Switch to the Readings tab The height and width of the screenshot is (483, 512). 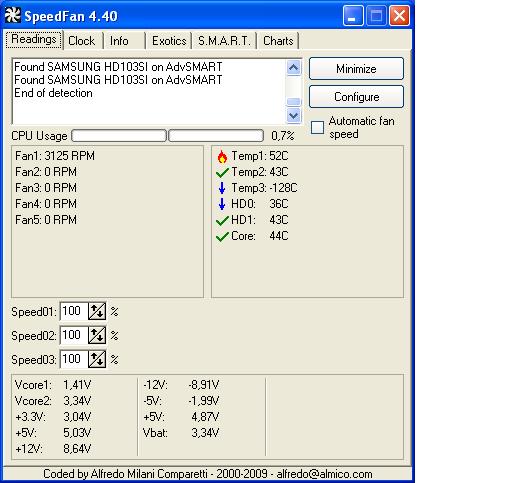pos(34,40)
